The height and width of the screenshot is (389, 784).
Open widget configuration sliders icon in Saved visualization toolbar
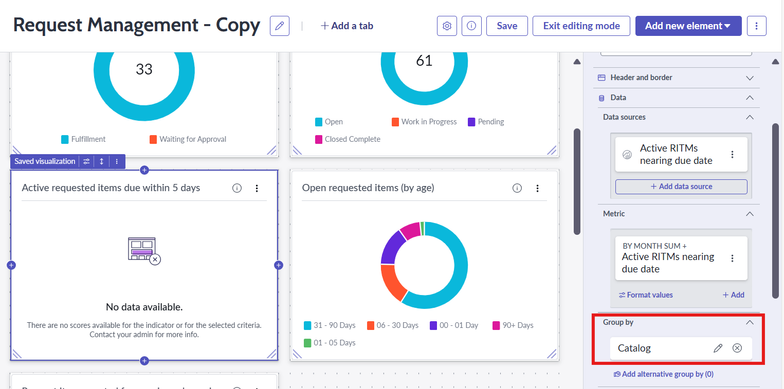(86, 162)
